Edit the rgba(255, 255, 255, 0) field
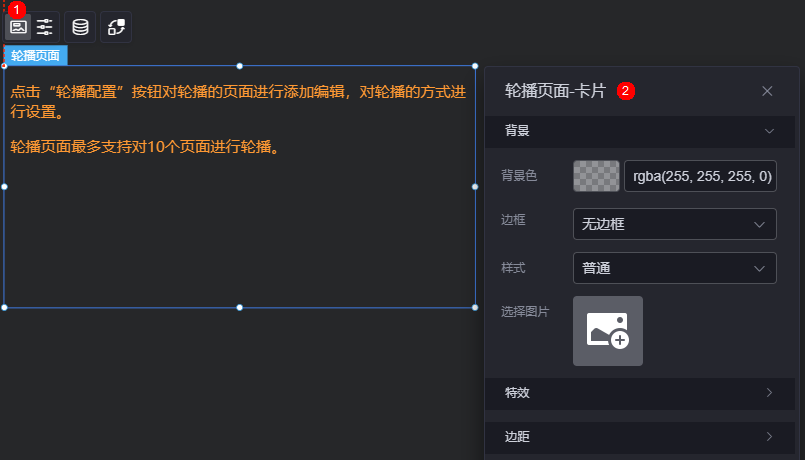This screenshot has height=460, width=805. [700, 176]
